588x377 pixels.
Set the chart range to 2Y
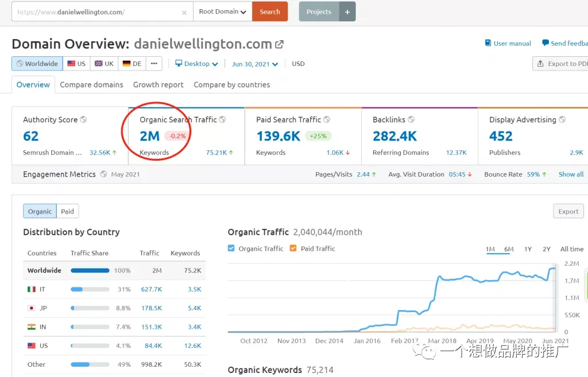click(x=547, y=249)
